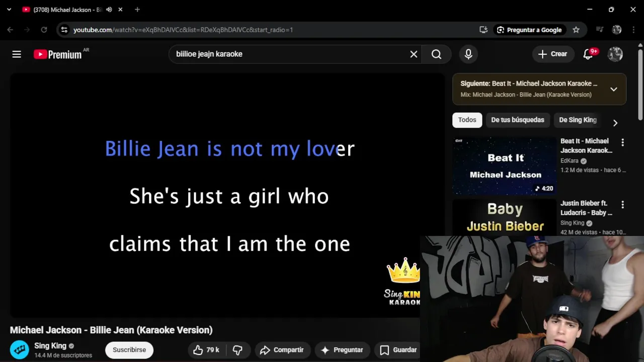Viewport: 644px width, 362px height.
Task: Click the video title Michael Jackson - Billie Jean
Action: [x=111, y=330]
